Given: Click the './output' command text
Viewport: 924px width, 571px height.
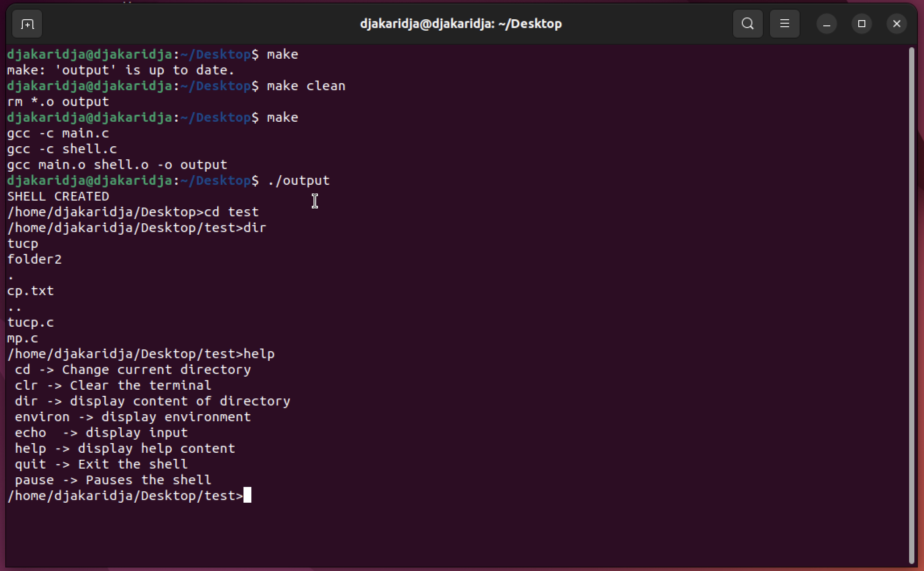Looking at the screenshot, I should (299, 180).
